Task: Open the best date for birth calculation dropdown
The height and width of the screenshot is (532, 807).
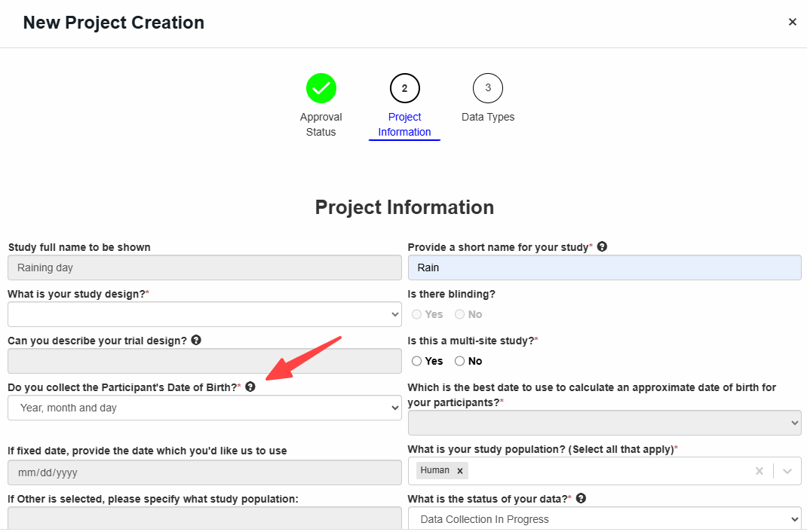Action: click(605, 423)
